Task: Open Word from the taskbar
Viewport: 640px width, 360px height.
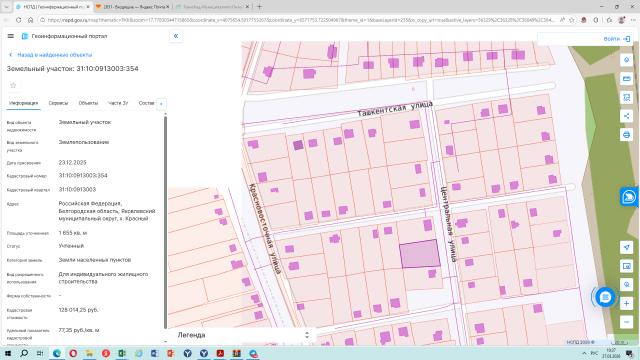Action: pyautogui.click(x=155, y=353)
